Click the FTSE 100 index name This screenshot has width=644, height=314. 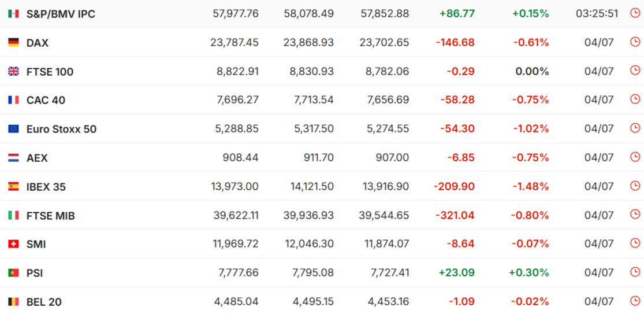click(x=50, y=72)
